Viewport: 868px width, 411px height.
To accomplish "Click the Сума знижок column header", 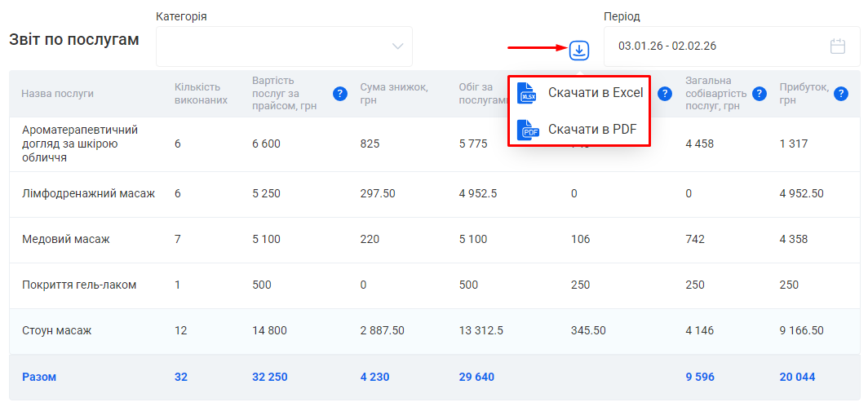I will click(393, 94).
